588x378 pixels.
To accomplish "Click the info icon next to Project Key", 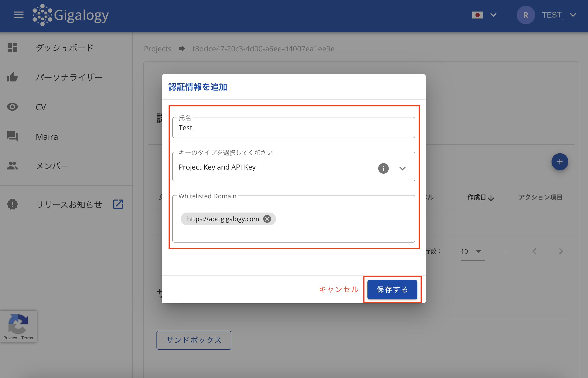I will pos(383,168).
